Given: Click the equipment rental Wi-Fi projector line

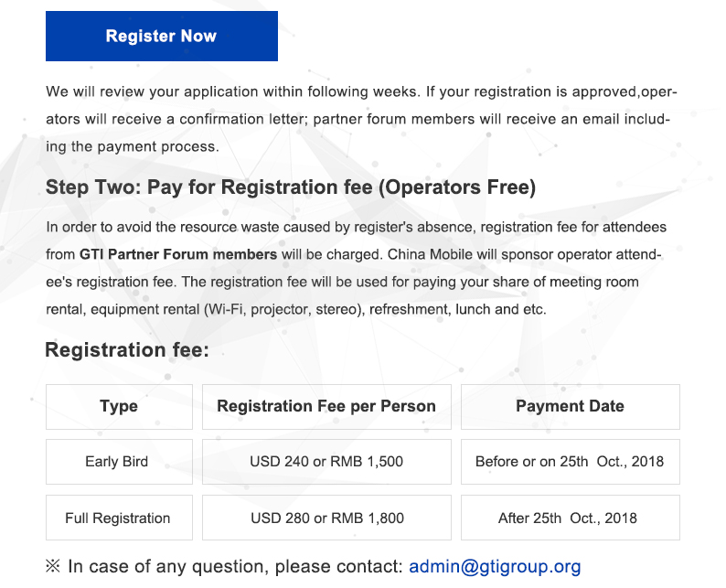Looking at the screenshot, I should point(296,309).
